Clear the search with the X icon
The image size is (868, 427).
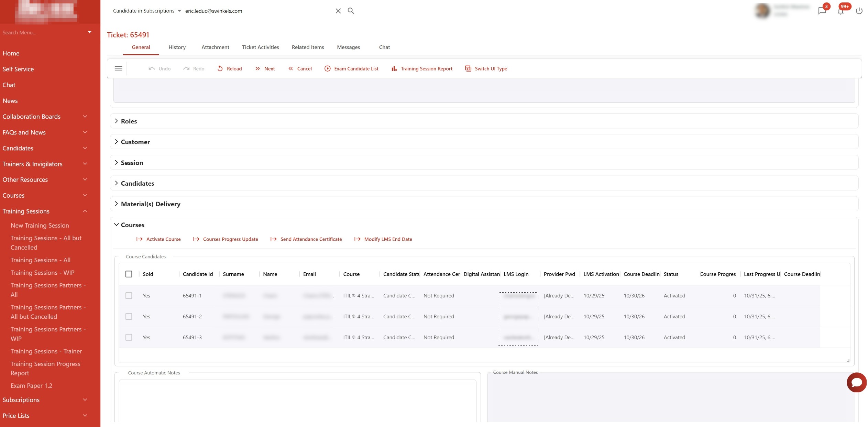(x=338, y=11)
